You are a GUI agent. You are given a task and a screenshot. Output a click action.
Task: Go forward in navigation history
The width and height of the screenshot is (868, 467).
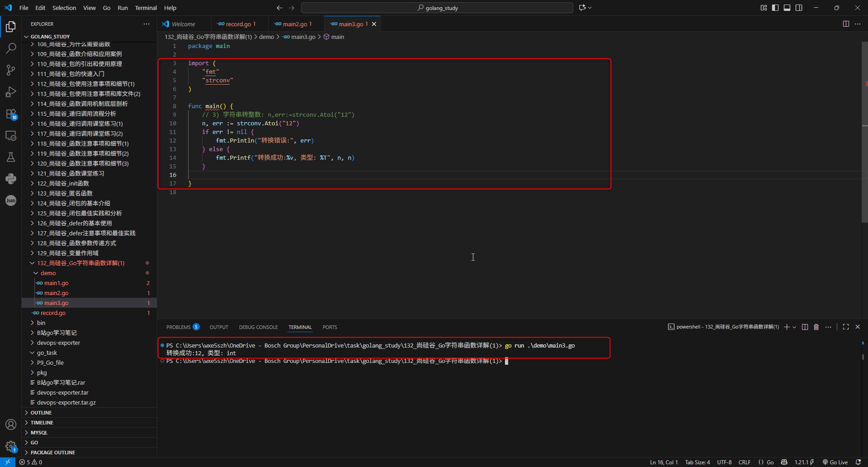coord(291,8)
